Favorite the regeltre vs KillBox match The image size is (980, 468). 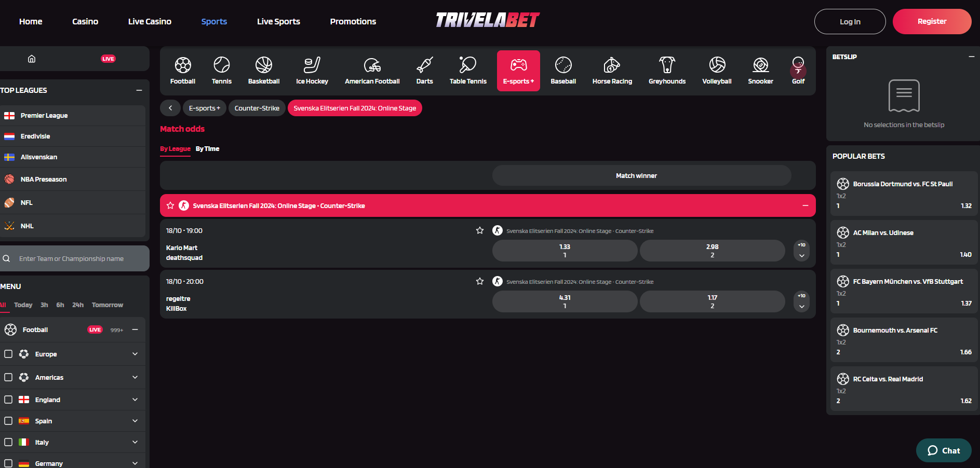[x=480, y=281]
